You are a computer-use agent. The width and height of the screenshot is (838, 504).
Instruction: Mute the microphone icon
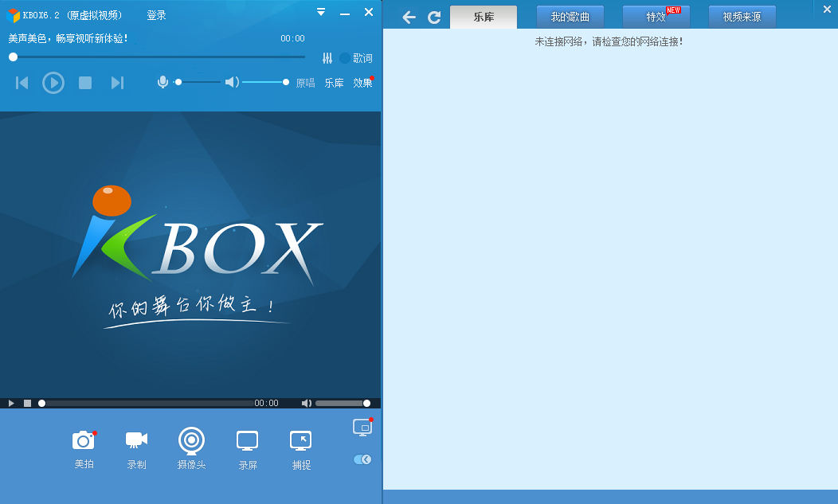(163, 82)
